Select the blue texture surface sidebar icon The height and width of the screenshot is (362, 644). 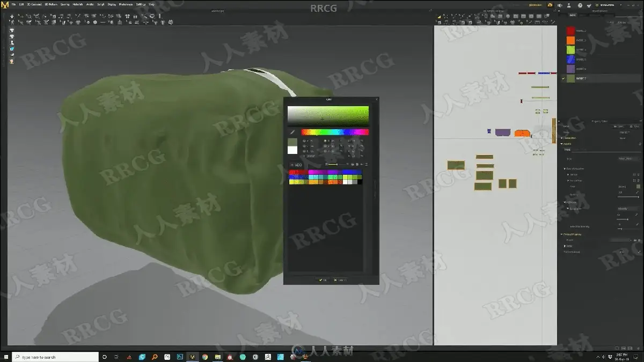(x=12, y=49)
